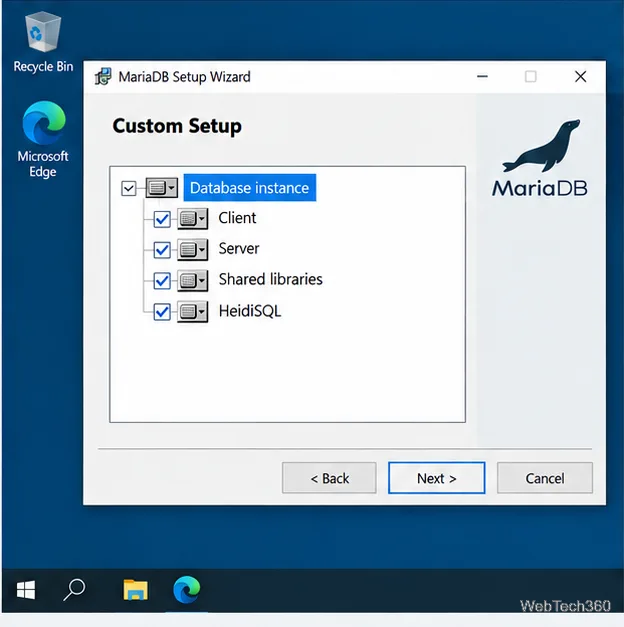The width and height of the screenshot is (624, 627).
Task: Open taskbar search magnifier
Action: 74,590
